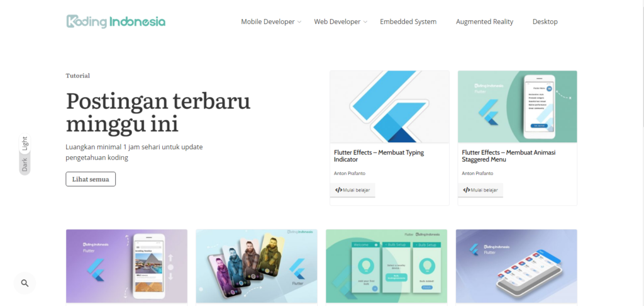Viewport: 644px width, 306px height.
Task: Open the search magnifier icon button
Action: coord(25,283)
